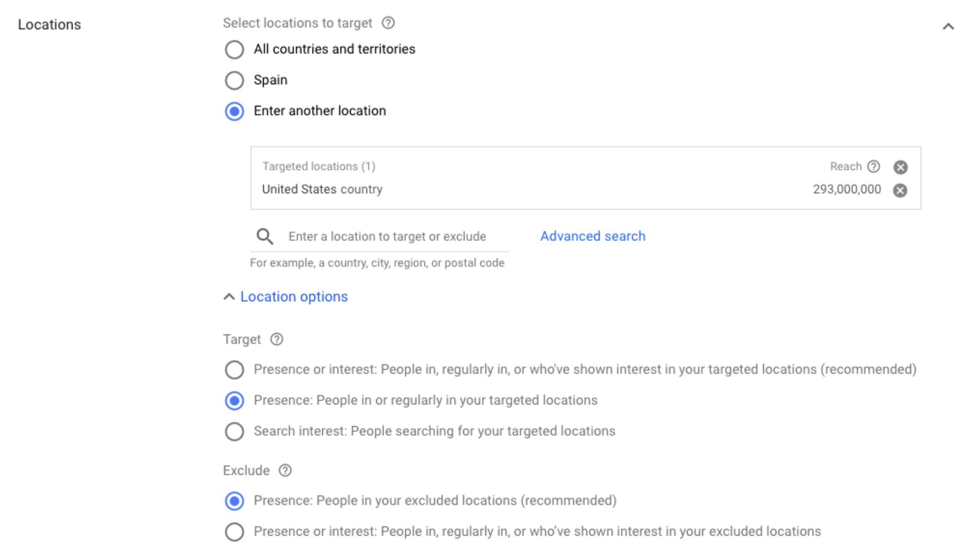Open help for Select locations to target

pyautogui.click(x=388, y=23)
